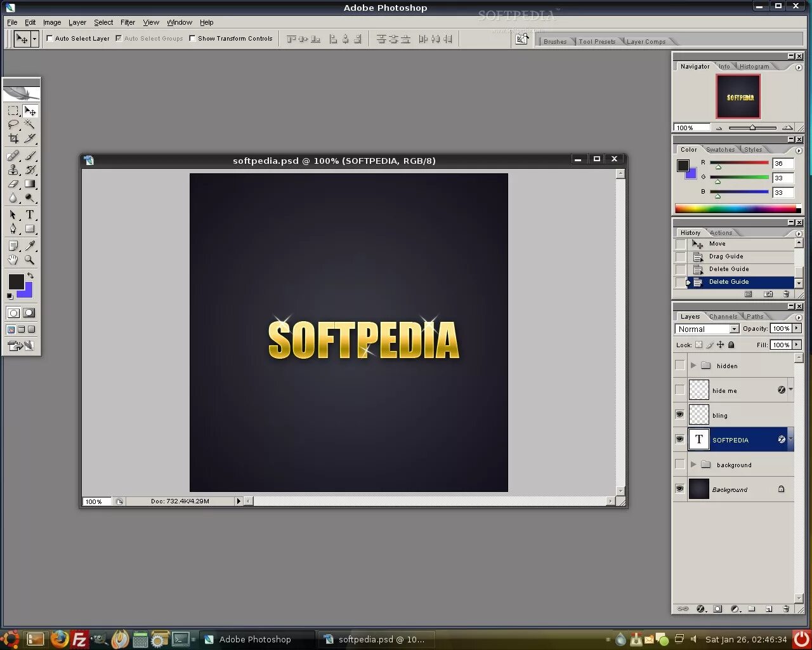Image resolution: width=812 pixels, height=650 pixels.
Task: Open the Image menu
Action: 52,22
